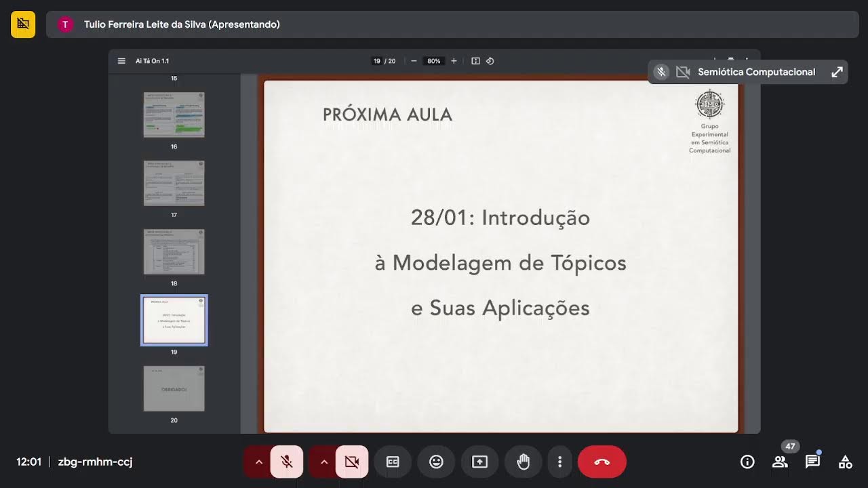
Task: Click the meeting code zbg-rmhm-ccj
Action: click(96, 462)
